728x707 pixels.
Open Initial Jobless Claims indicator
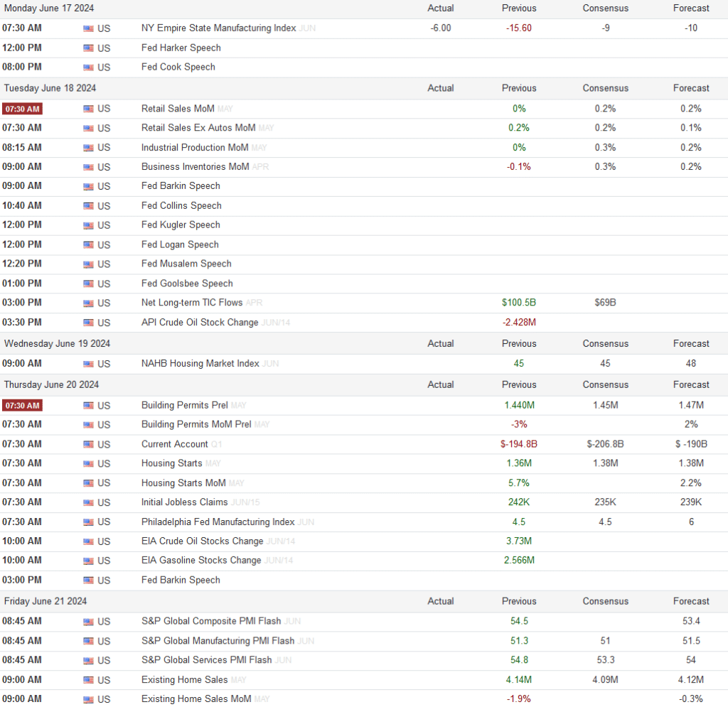184,502
